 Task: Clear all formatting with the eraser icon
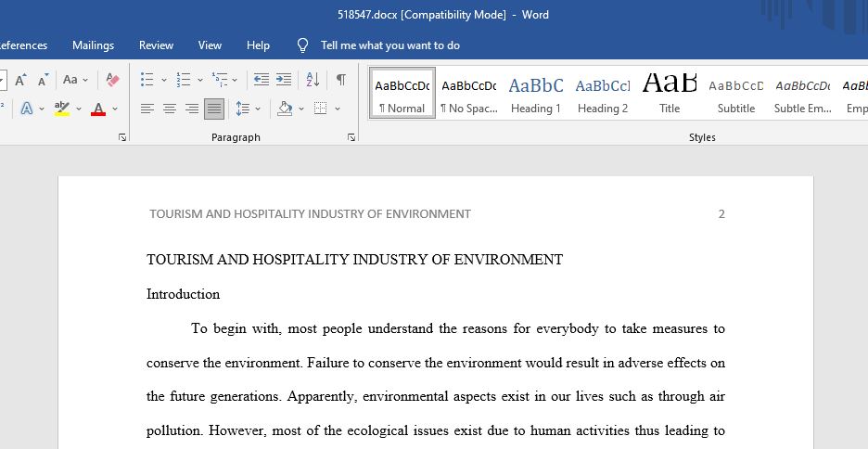[113, 80]
